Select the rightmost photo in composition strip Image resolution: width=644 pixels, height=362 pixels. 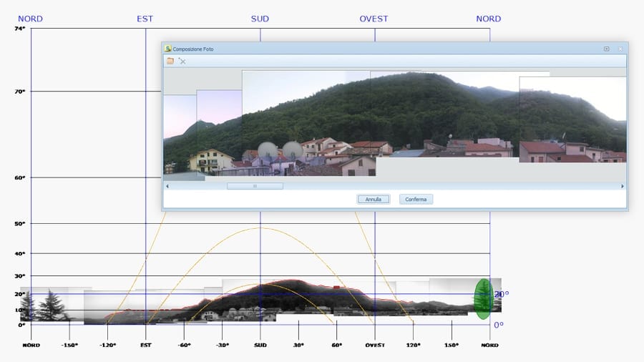[572, 119]
